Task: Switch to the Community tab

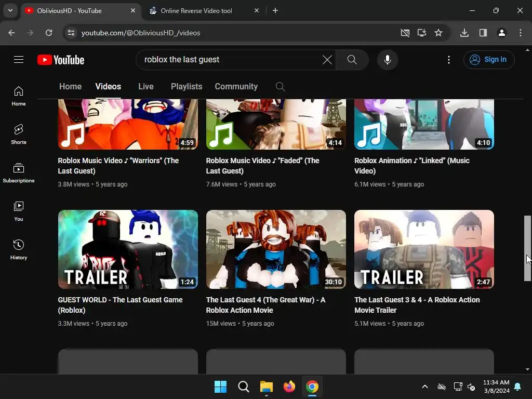Action: 236,87
